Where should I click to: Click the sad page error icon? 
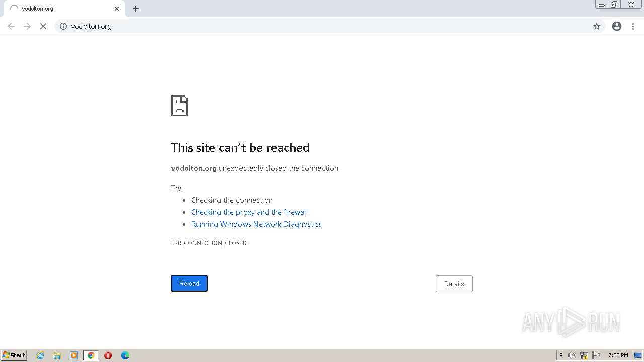(x=179, y=106)
